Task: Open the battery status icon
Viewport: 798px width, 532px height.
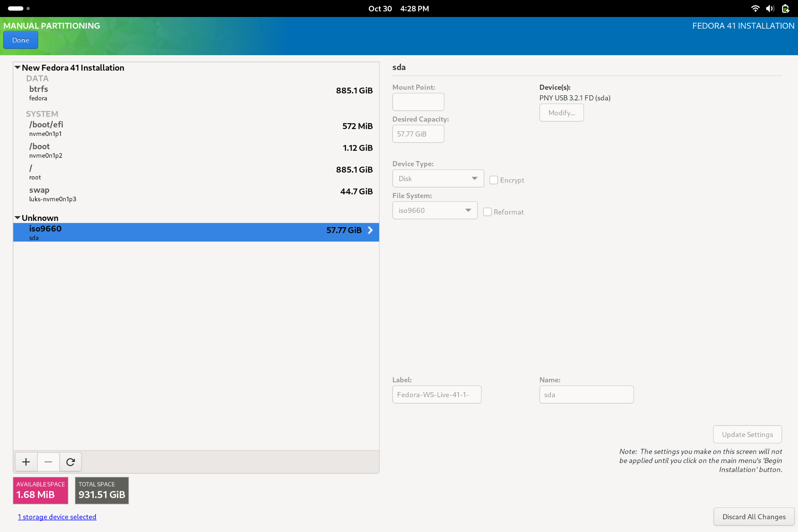Action: [x=786, y=8]
